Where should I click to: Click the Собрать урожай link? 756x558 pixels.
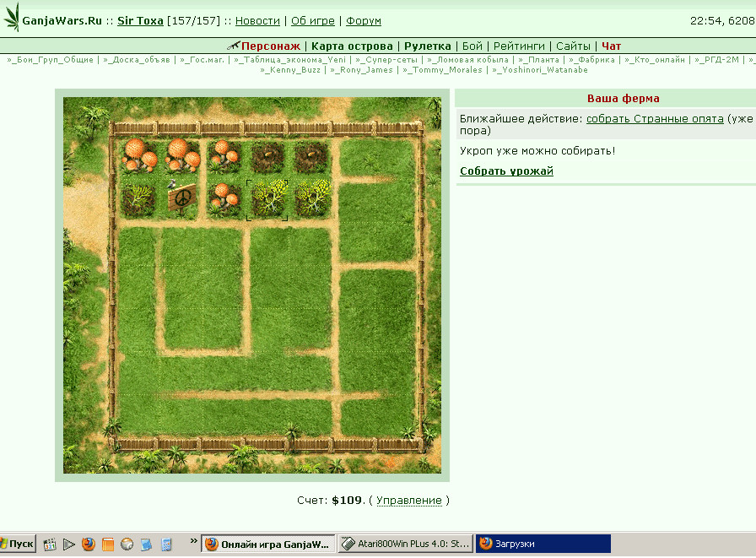[506, 171]
